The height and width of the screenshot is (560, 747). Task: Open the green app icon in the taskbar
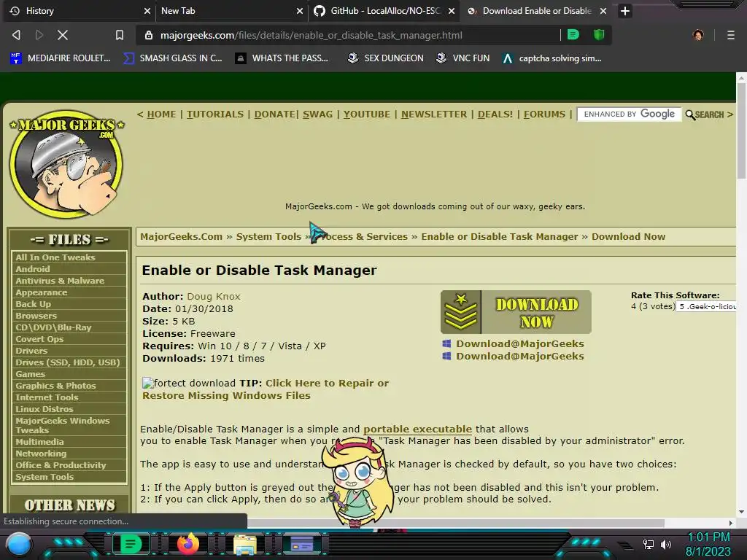coord(131,544)
